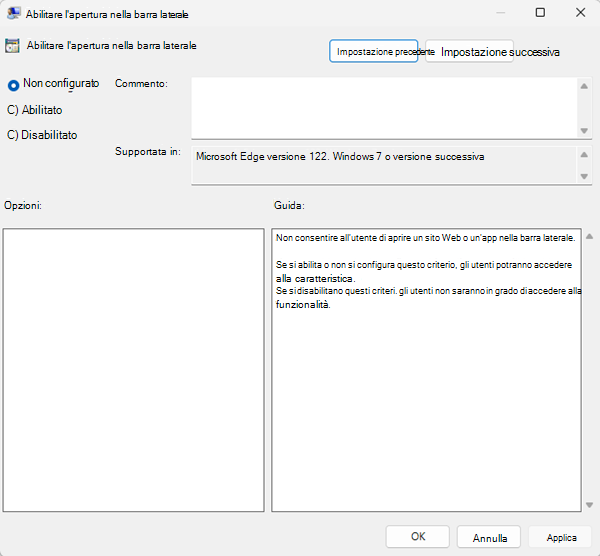The height and width of the screenshot is (556, 600).
Task: Click the empty Opzioni panel
Action: [x=134, y=370]
